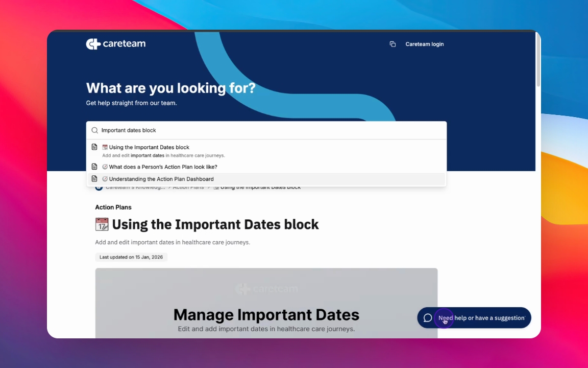Image resolution: width=588 pixels, height=368 pixels.
Task: Click the "What are you looking for?" heading
Action: tap(170, 88)
